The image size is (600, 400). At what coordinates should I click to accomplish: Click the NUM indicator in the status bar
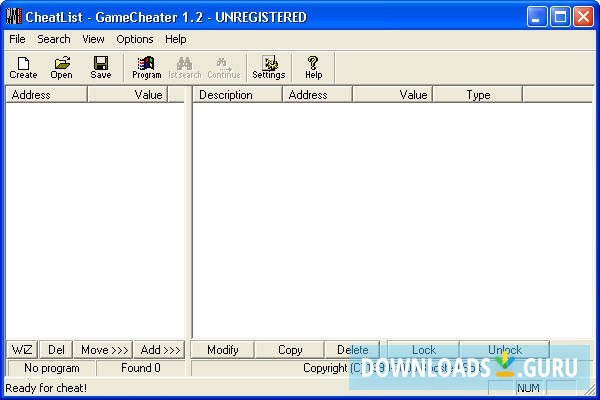pos(528,388)
